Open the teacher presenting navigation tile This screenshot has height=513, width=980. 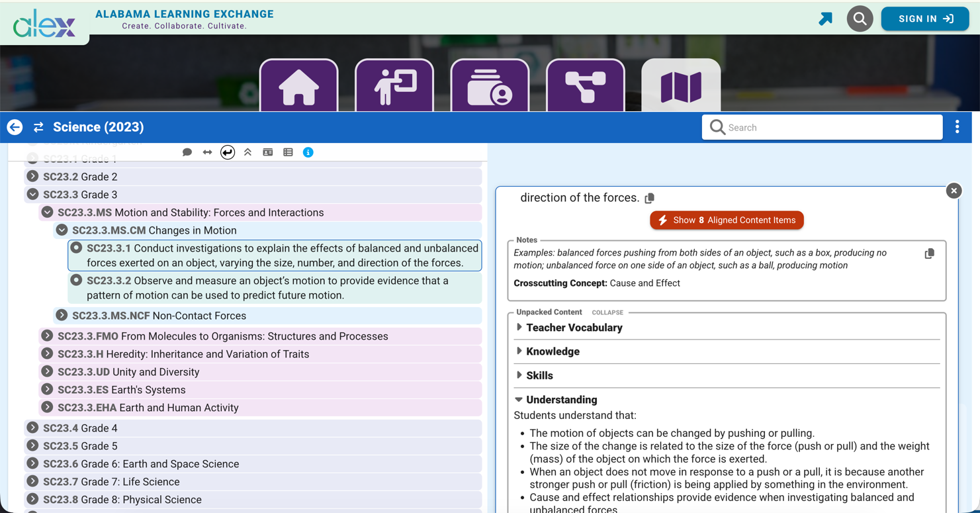pos(394,86)
